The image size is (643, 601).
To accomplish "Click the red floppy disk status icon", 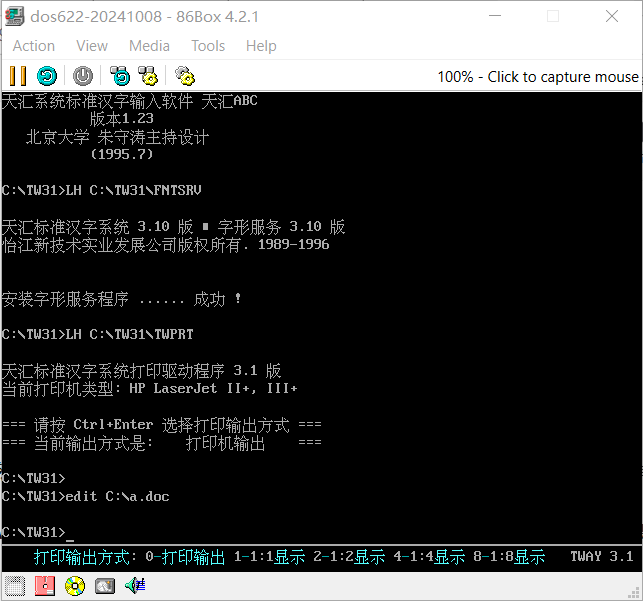I will 45,586.
